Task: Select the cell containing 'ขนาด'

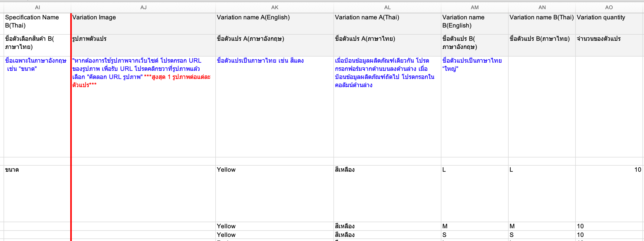Action: (x=37, y=194)
